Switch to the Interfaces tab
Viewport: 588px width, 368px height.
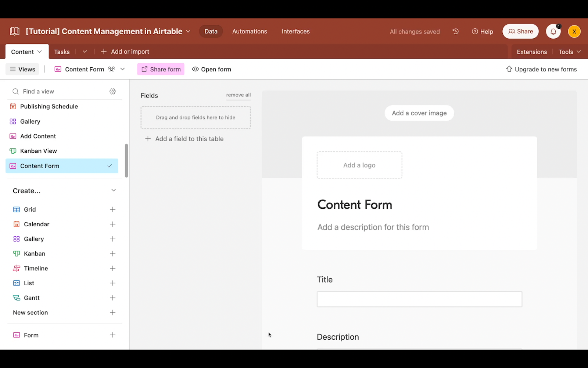point(295,31)
